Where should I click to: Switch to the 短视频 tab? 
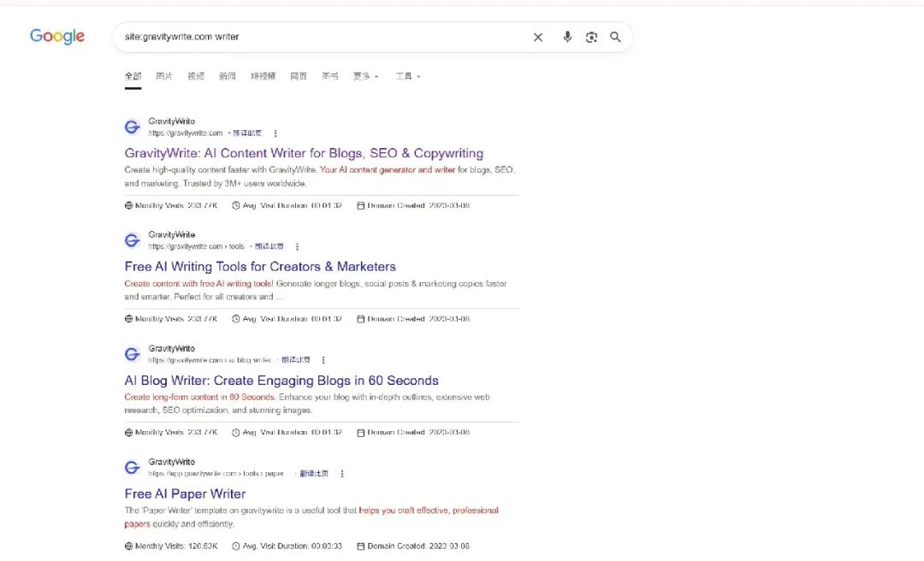263,76
